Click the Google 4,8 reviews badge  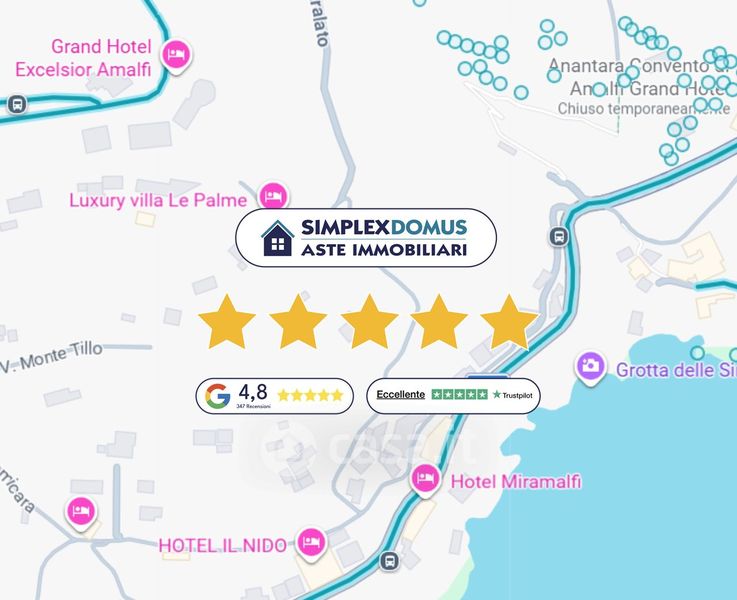[x=274, y=396]
